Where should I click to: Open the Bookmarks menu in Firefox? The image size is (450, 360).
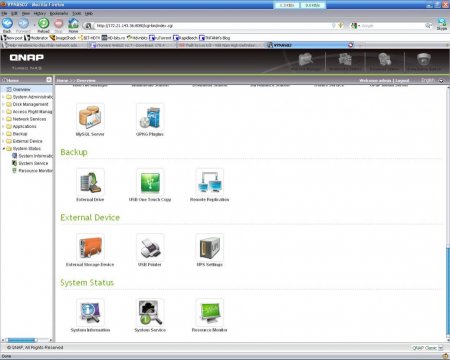point(59,13)
